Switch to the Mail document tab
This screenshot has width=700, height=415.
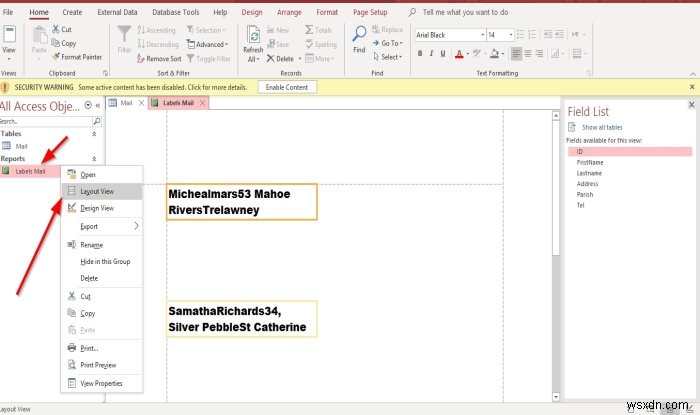coord(126,103)
